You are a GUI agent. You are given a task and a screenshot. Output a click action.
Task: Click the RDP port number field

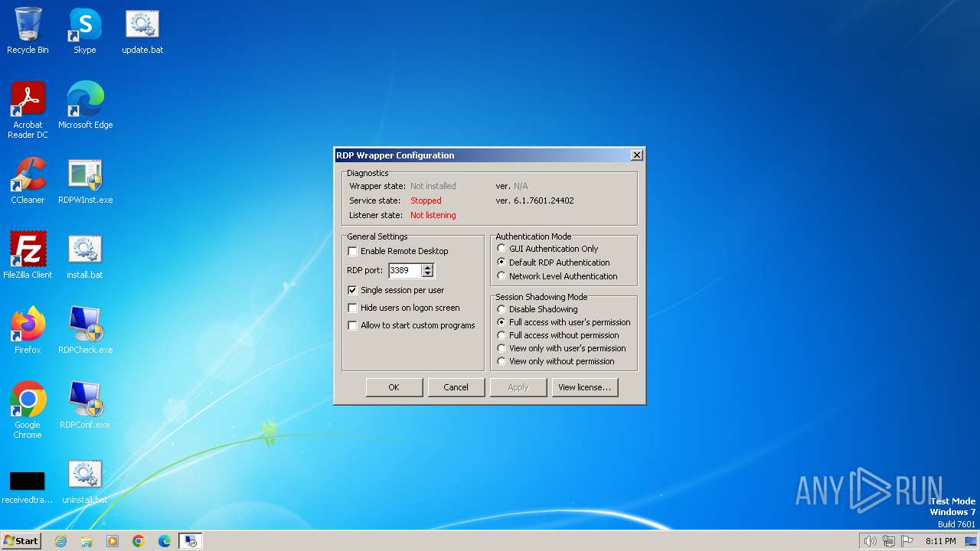405,270
